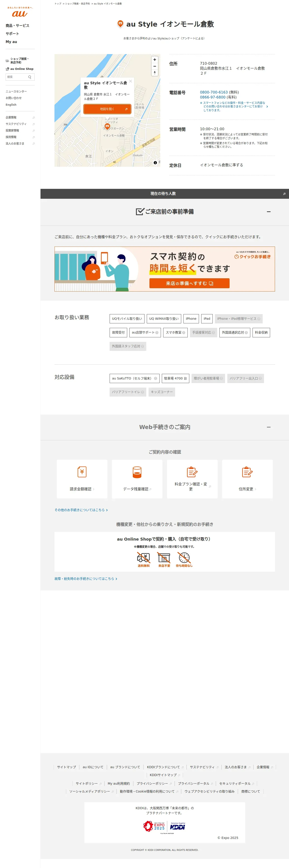Click the データ残量確認 database icon

[x=137, y=472]
